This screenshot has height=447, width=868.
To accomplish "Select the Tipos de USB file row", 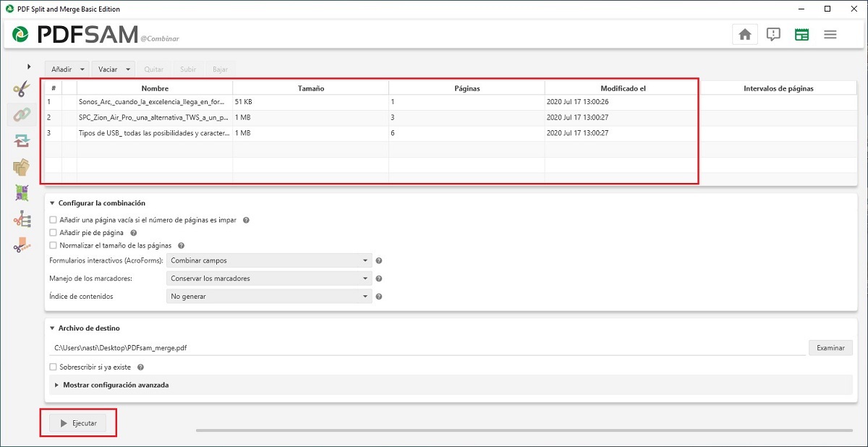I will pyautogui.click(x=451, y=133).
